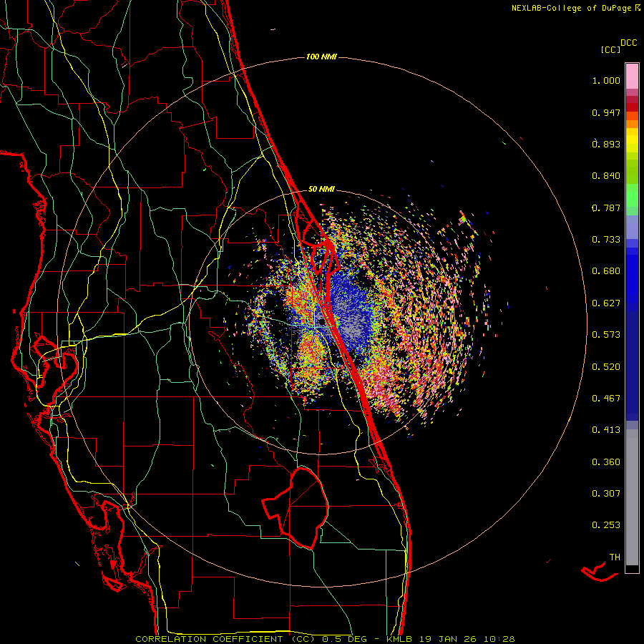The width and height of the screenshot is (644, 644).
Task: Click the 0.733 value on the color scale
Action: coord(606,240)
